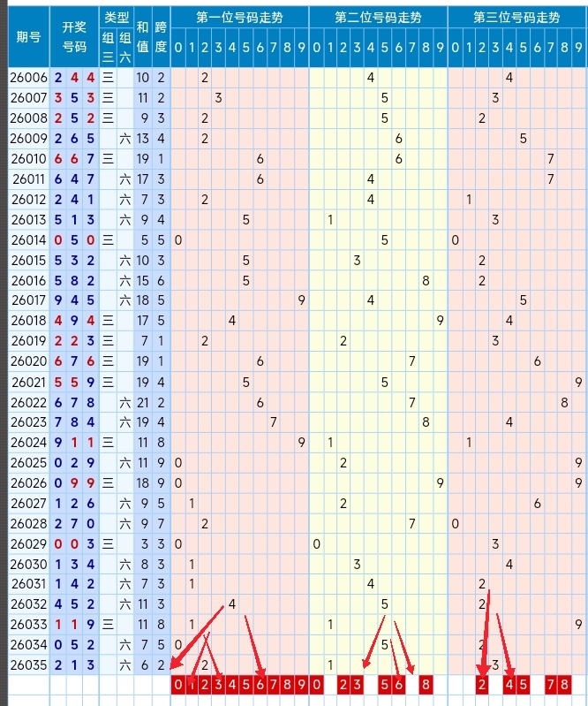Click span value 9 in row 26025

tap(161, 463)
